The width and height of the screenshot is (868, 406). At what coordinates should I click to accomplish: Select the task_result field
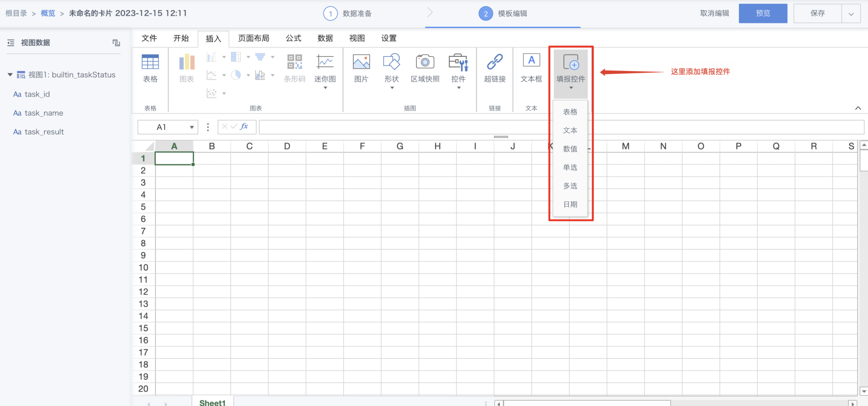(x=39, y=132)
